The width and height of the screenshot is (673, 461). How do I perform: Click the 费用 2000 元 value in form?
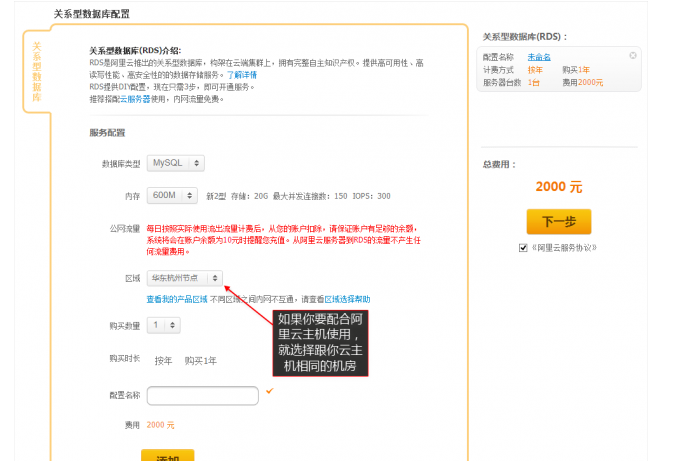(161, 425)
